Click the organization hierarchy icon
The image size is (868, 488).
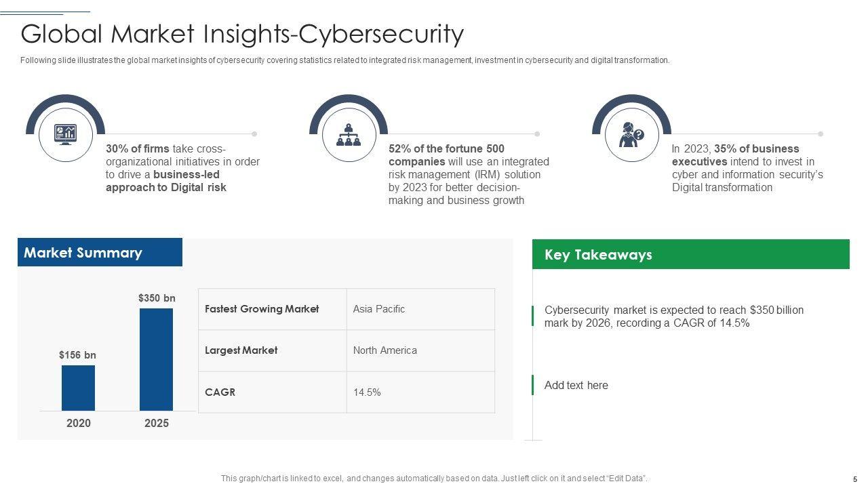349,135
